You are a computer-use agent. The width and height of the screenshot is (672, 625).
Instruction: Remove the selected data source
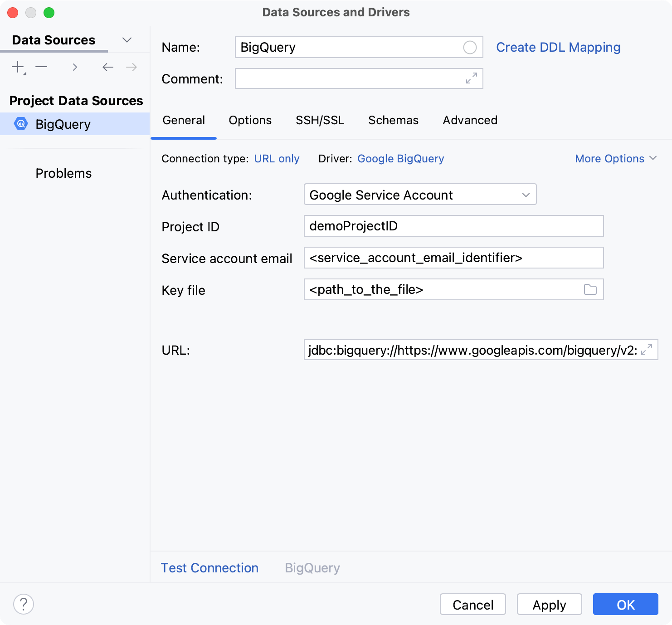click(x=42, y=67)
